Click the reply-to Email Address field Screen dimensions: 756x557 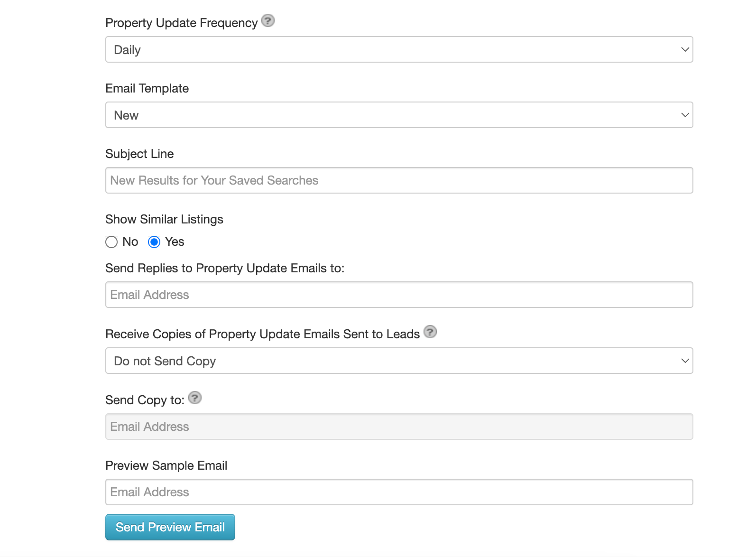pos(399,295)
